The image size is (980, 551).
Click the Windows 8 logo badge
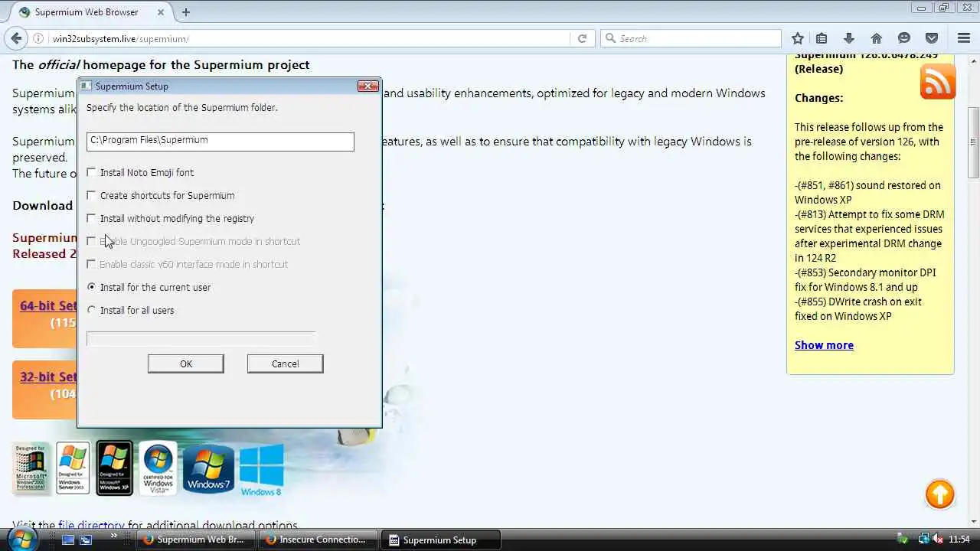point(261,470)
